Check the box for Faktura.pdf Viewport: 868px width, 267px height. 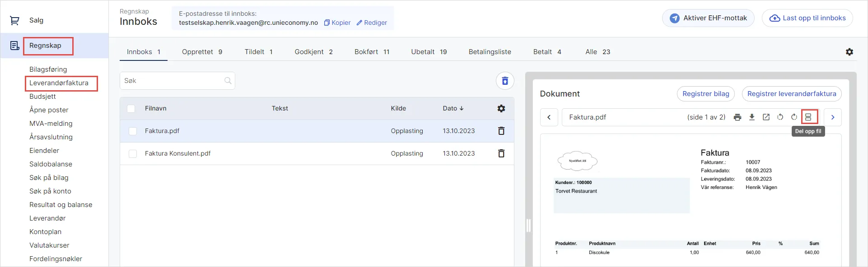133,131
